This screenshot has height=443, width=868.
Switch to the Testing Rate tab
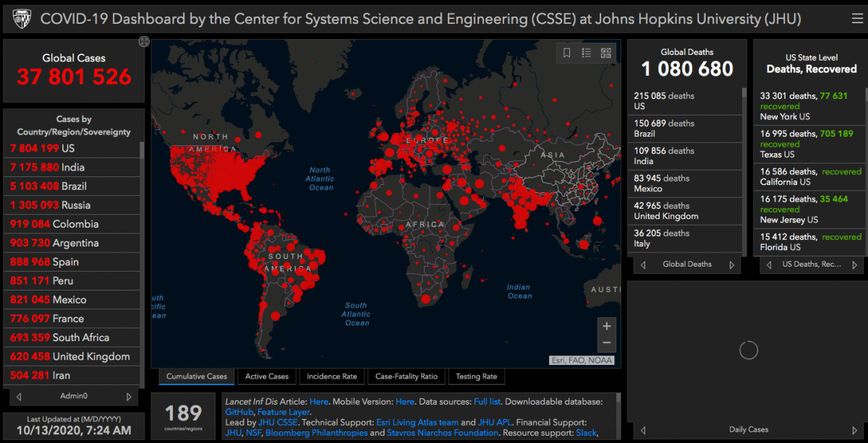pos(476,377)
